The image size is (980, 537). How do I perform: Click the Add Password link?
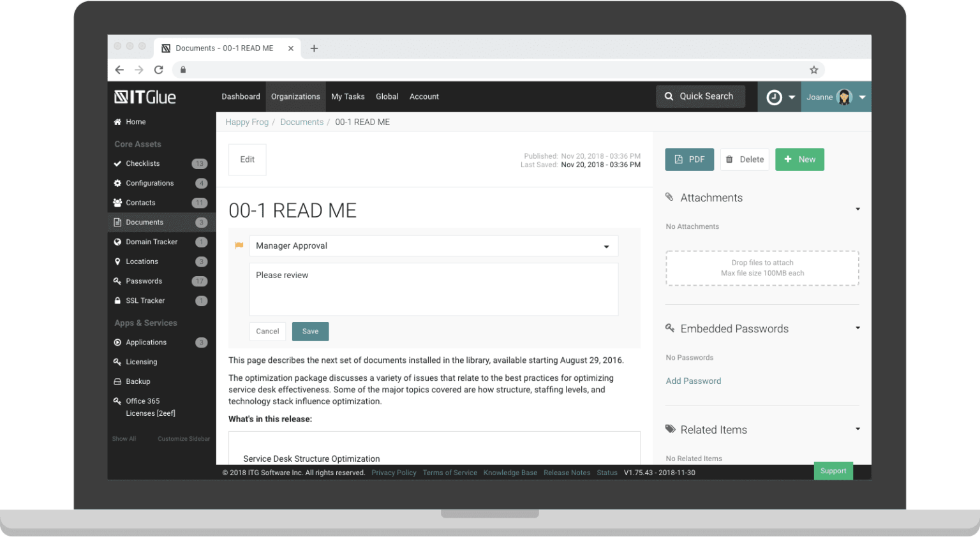point(693,381)
